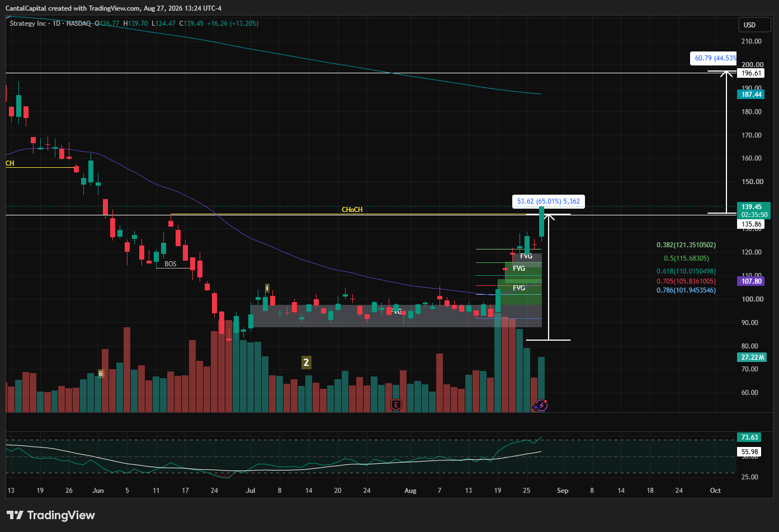Select the 27.22M volume label
The width and height of the screenshot is (779, 532).
click(752, 357)
